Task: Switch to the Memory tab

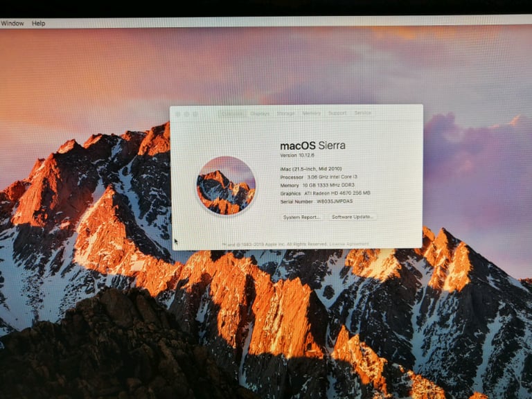Action: click(311, 113)
